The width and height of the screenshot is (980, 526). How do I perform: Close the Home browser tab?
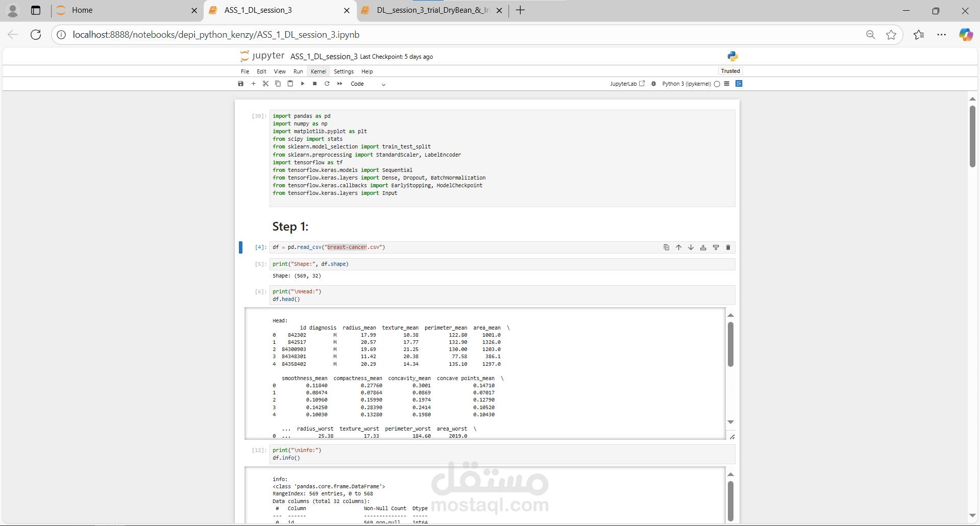click(194, 10)
